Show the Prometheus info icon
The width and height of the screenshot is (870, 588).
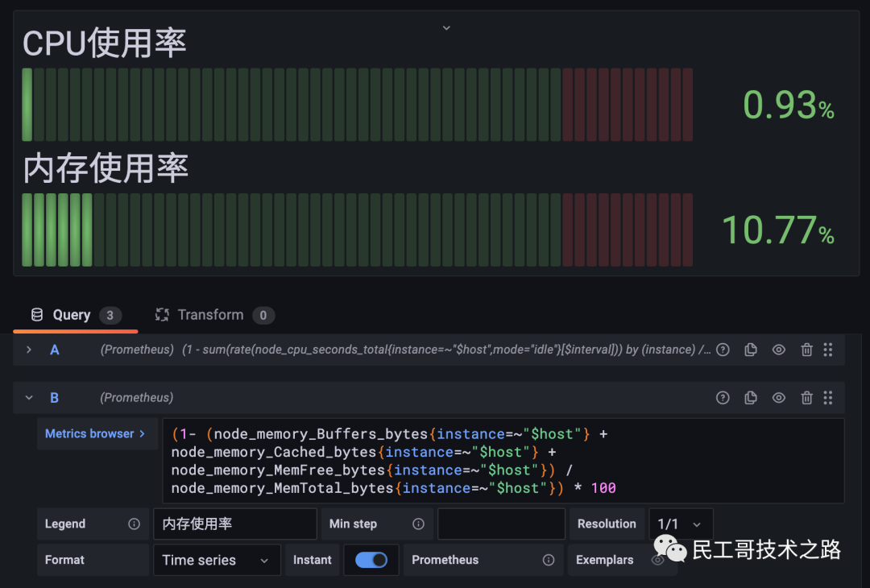tap(549, 560)
